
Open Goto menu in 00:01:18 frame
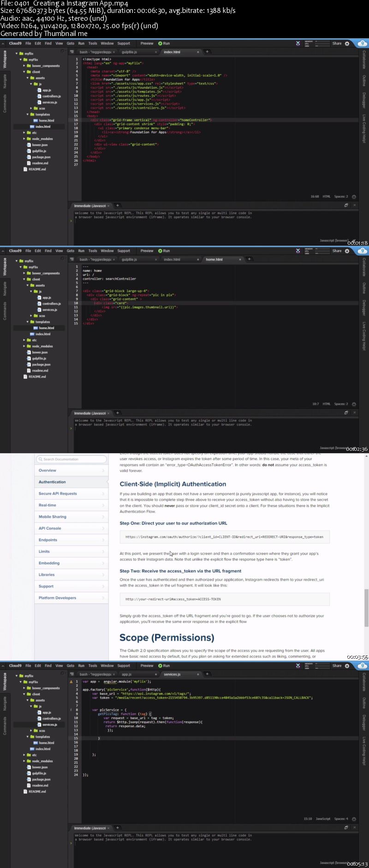tap(71, 43)
